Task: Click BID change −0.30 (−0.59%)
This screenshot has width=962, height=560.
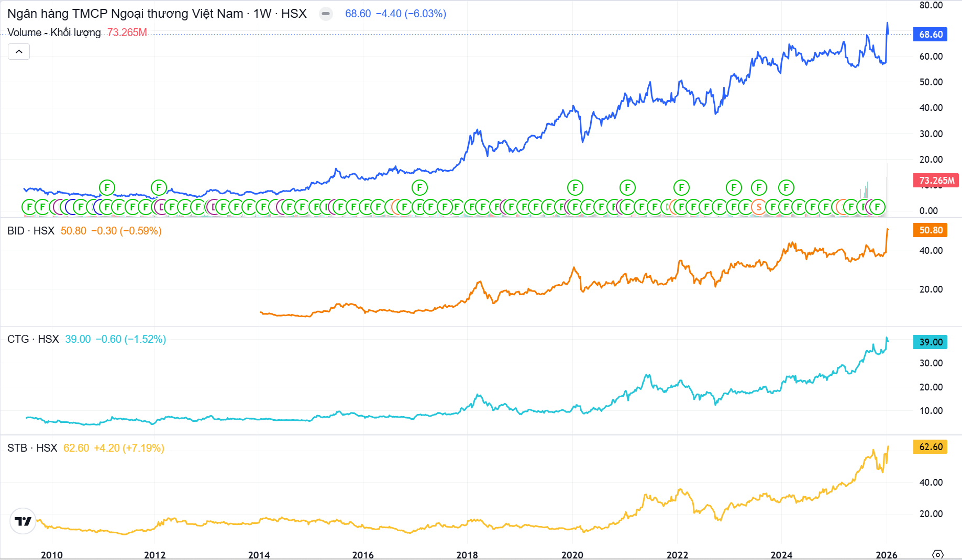Action: [x=126, y=231]
